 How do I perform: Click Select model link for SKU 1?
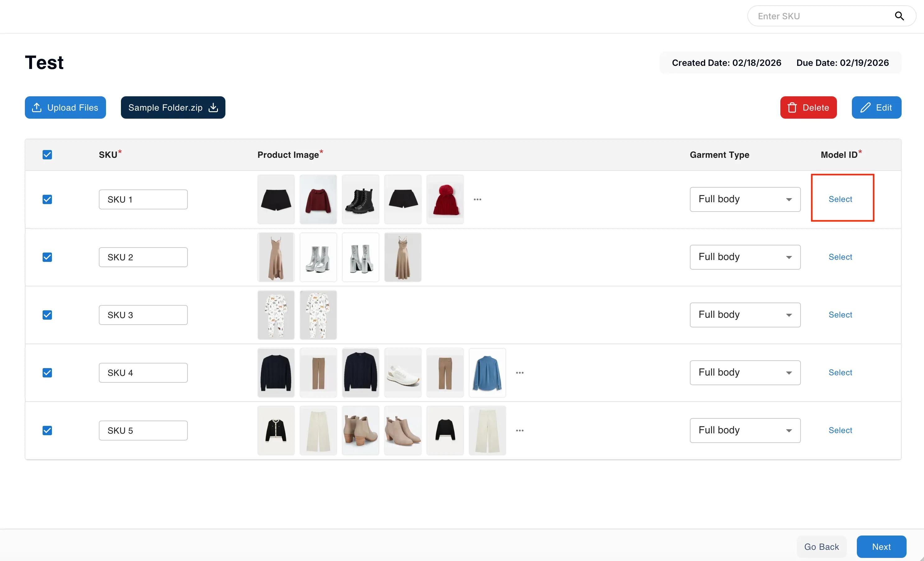pyautogui.click(x=840, y=199)
